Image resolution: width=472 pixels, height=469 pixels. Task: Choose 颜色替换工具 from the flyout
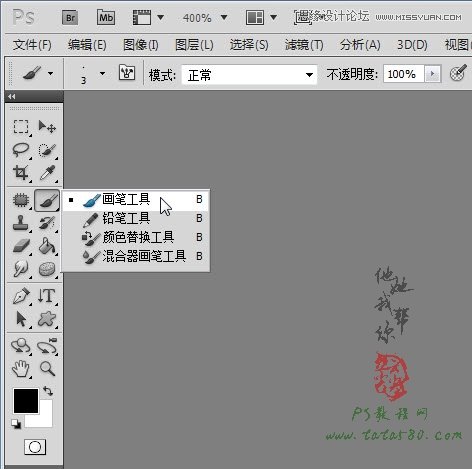coord(136,238)
